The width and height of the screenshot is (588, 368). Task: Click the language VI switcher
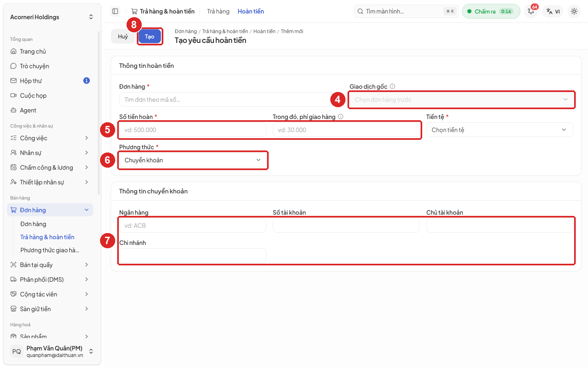click(553, 11)
